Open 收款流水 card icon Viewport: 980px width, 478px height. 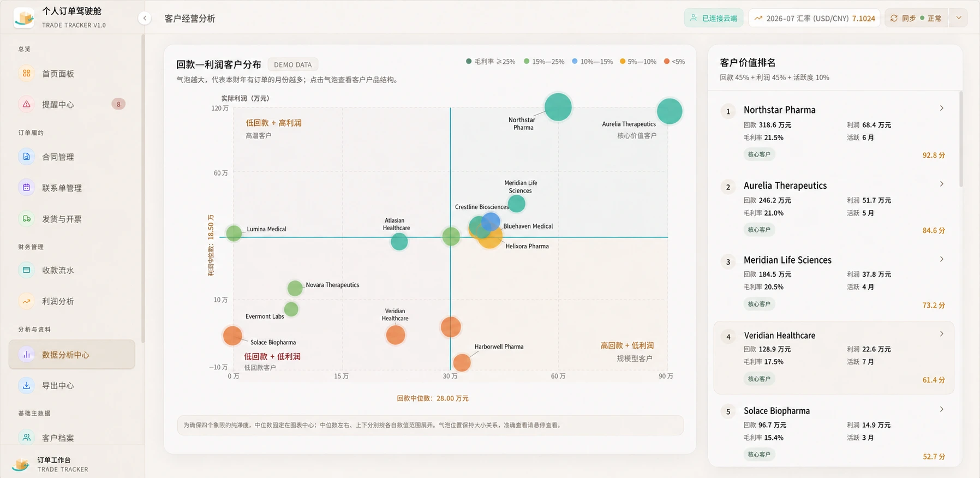tap(26, 270)
